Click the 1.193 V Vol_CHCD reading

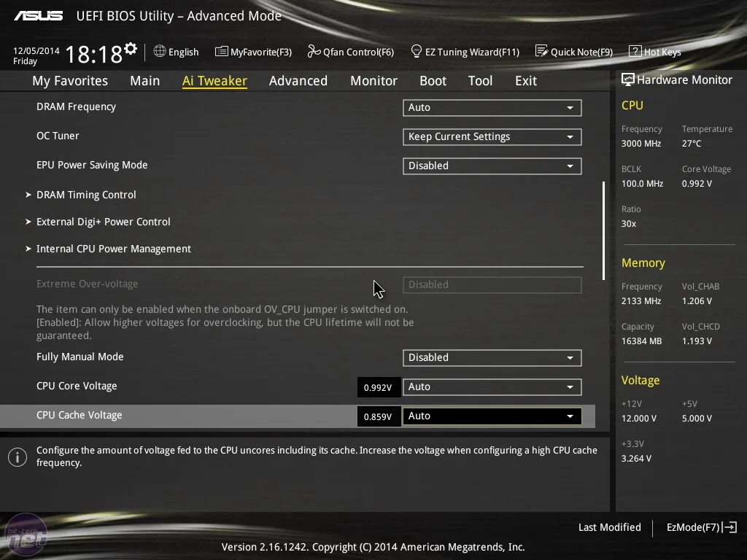[x=697, y=341]
